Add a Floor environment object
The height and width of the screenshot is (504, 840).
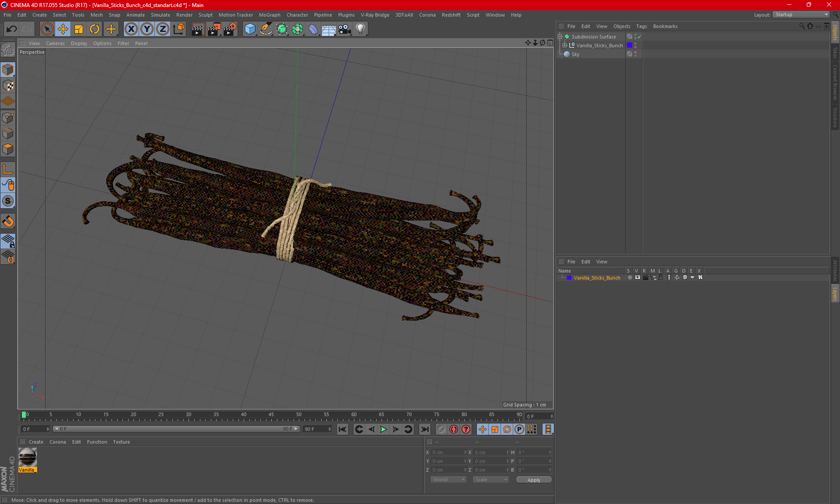point(329,29)
